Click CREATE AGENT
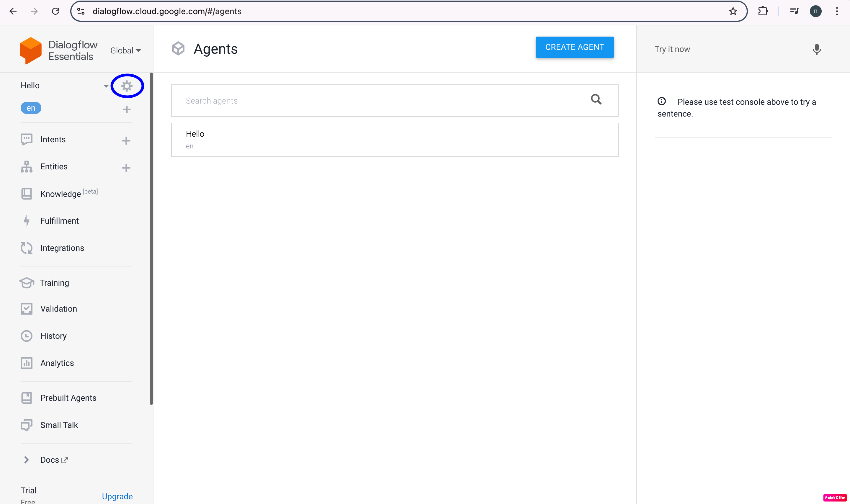This screenshot has width=850, height=504. 574,47
